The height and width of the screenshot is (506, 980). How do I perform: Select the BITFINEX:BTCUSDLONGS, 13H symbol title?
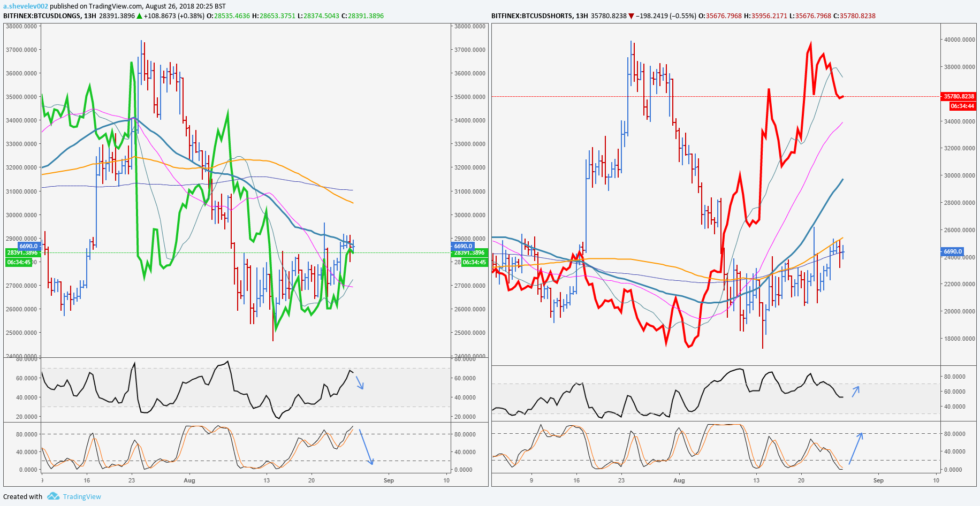point(50,16)
